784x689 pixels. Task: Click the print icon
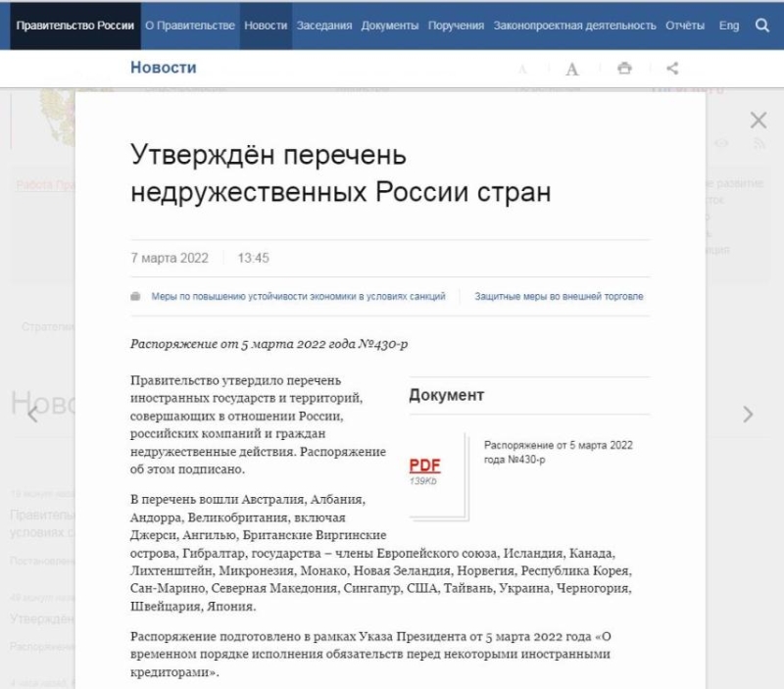624,69
